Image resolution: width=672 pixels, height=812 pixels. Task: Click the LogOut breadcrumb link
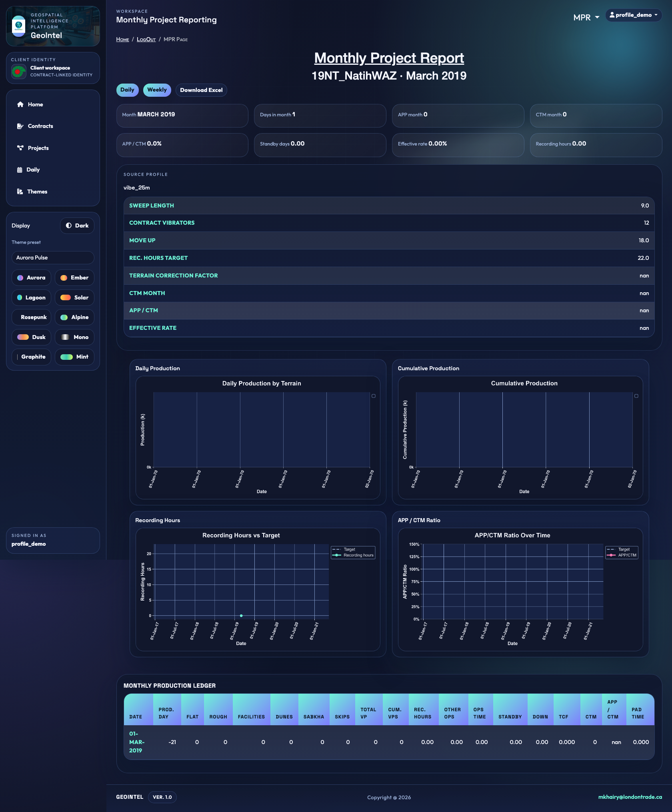point(146,39)
